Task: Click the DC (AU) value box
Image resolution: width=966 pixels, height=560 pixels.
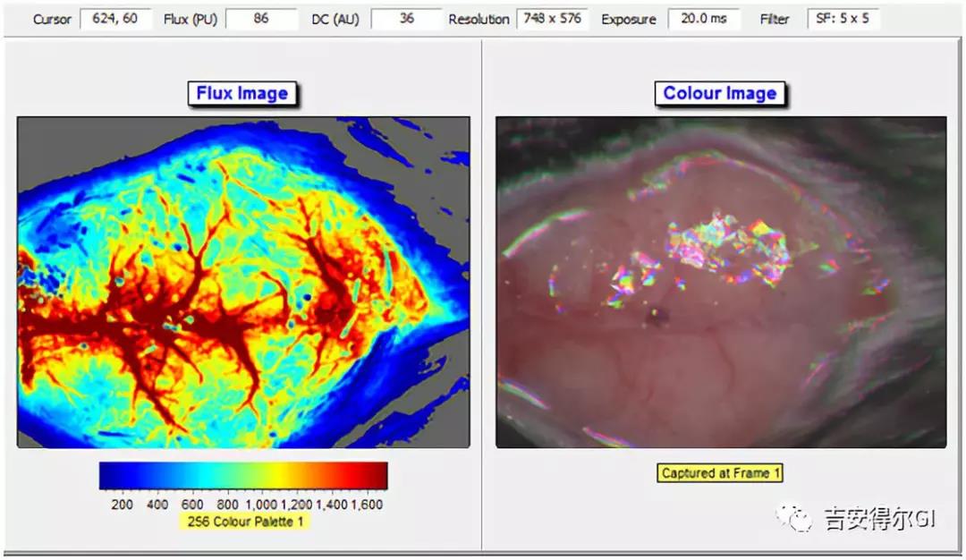Action: pos(406,18)
